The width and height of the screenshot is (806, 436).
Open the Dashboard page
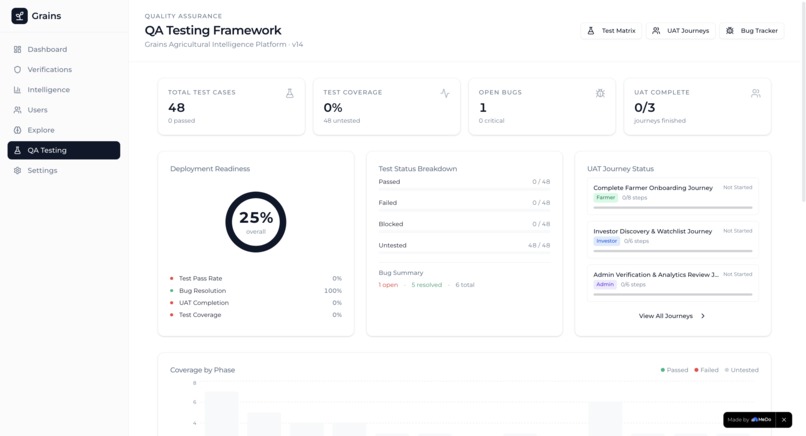point(64,49)
